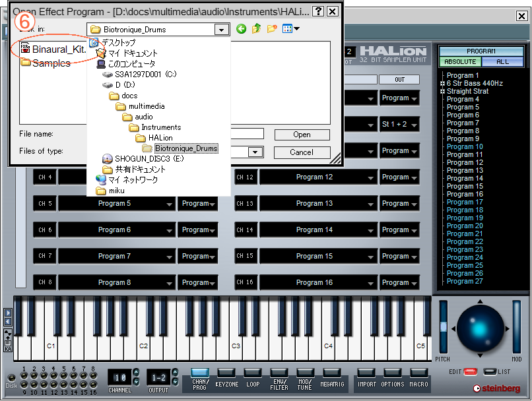Expand the 6 Str Bass 440Hz program
This screenshot has width=532, height=401.
click(442, 84)
